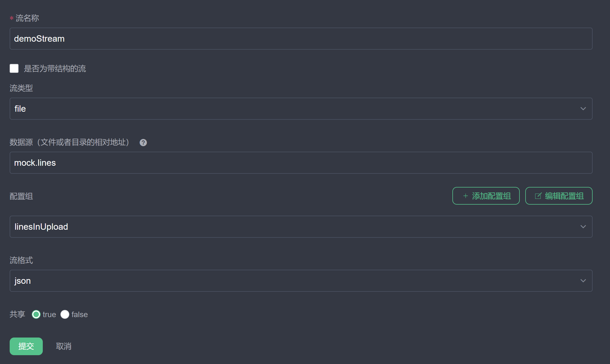Click the 提交 submit button
This screenshot has width=610, height=364.
(26, 346)
